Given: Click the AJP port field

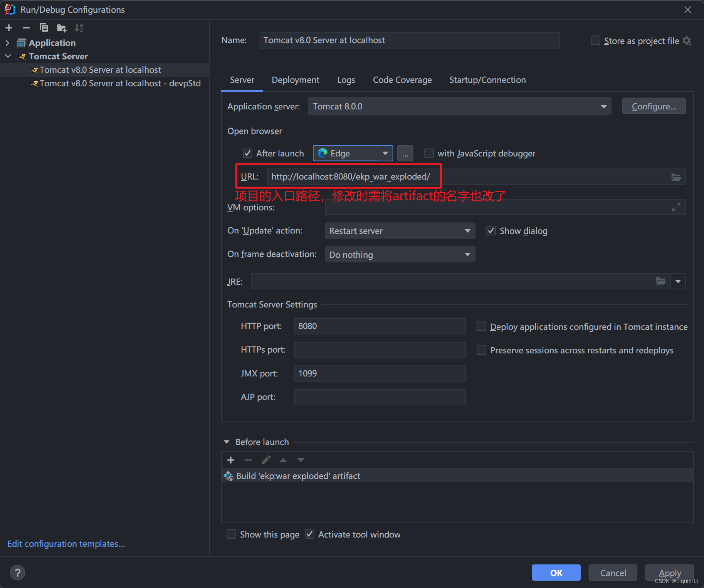Looking at the screenshot, I should 380,397.
